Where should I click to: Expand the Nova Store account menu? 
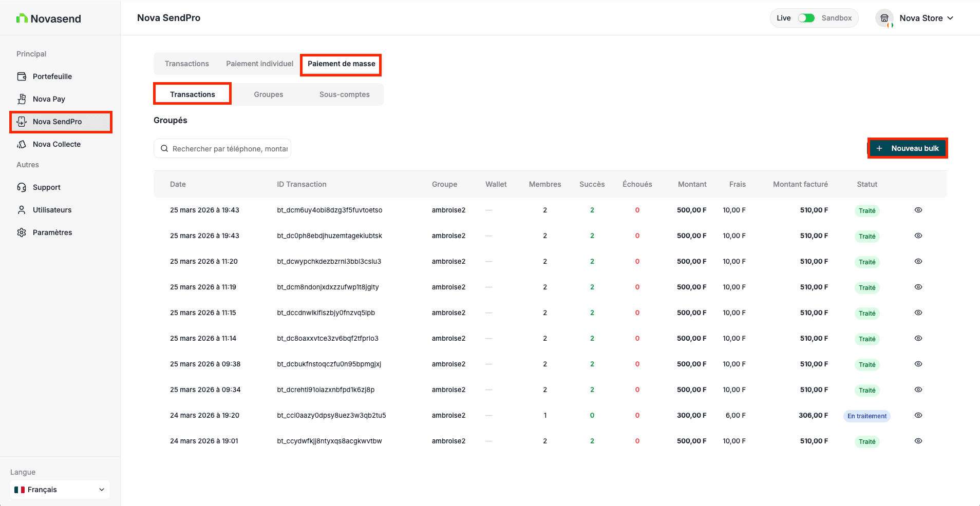915,18
